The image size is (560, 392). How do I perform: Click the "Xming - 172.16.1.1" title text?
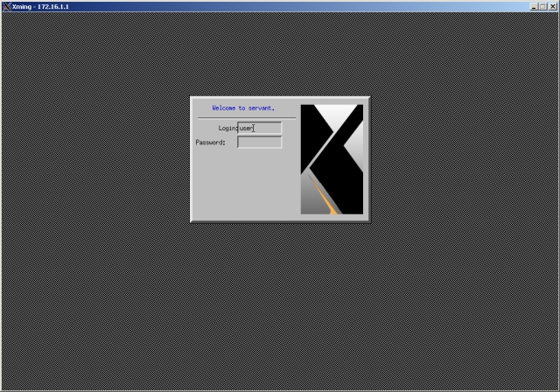tap(40, 6)
